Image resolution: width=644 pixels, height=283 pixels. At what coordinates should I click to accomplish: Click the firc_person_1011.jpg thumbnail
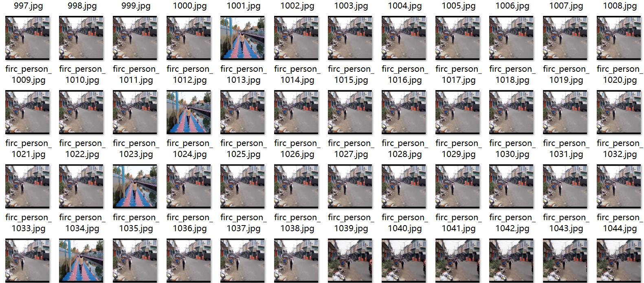(x=135, y=38)
